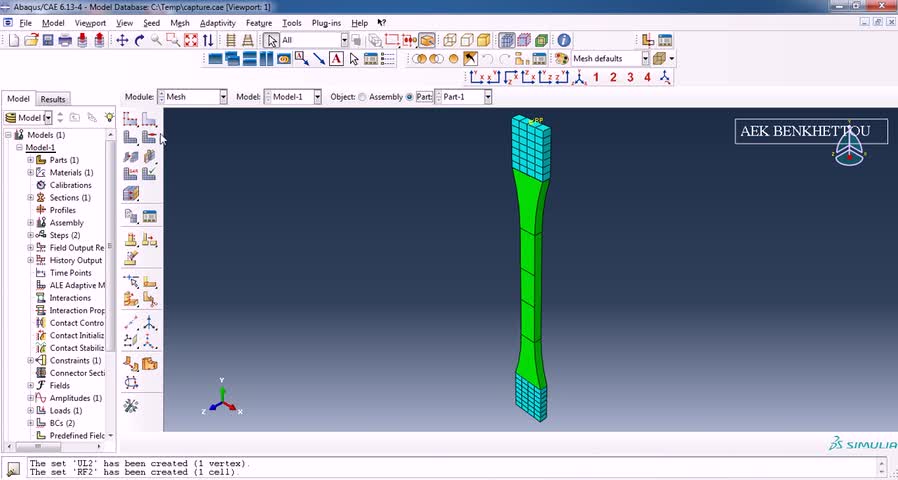This screenshot has width=898, height=480.
Task: Select the Assembly object radio button
Action: tap(363, 97)
